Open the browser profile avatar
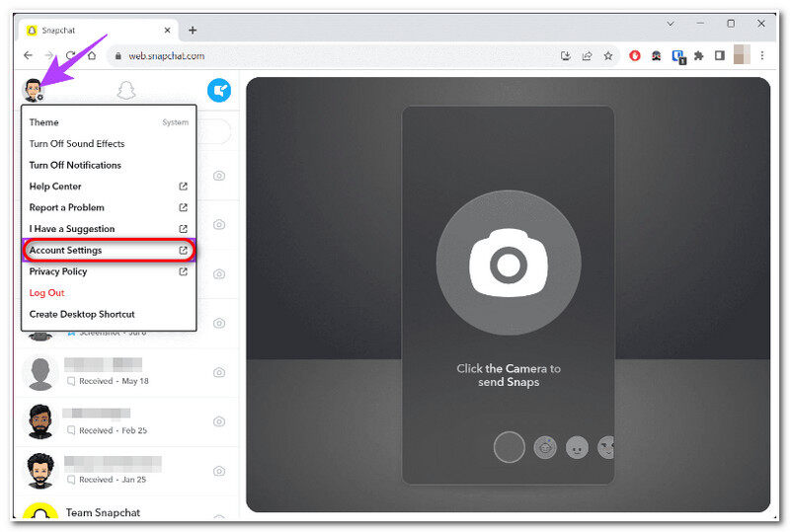 click(x=742, y=55)
